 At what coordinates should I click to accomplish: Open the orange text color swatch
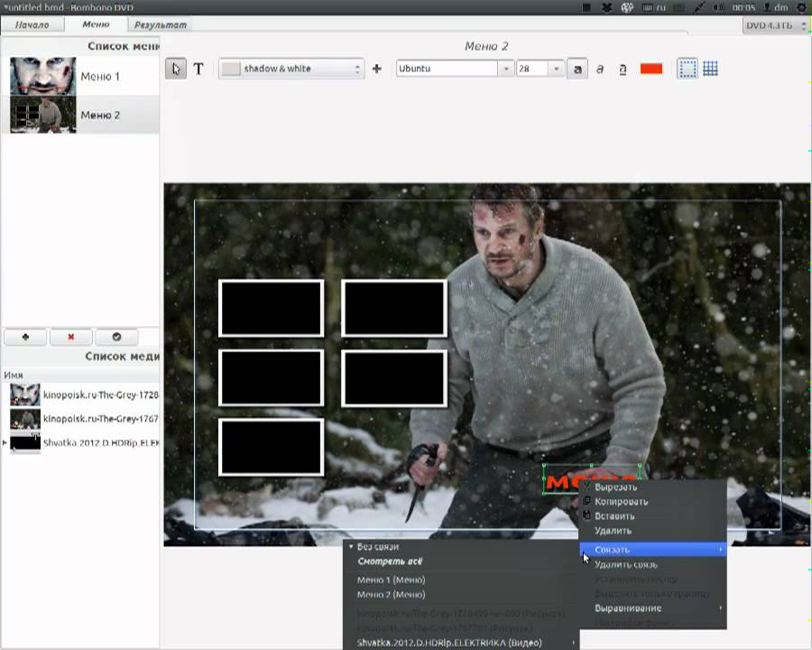click(x=651, y=69)
